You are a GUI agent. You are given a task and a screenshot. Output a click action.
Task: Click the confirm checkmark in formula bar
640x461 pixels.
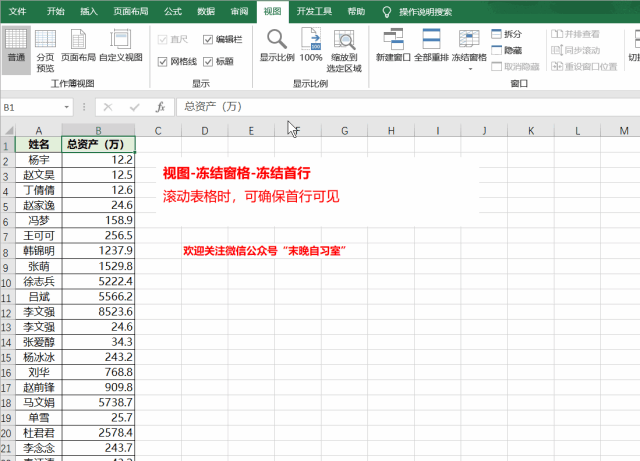click(134, 107)
